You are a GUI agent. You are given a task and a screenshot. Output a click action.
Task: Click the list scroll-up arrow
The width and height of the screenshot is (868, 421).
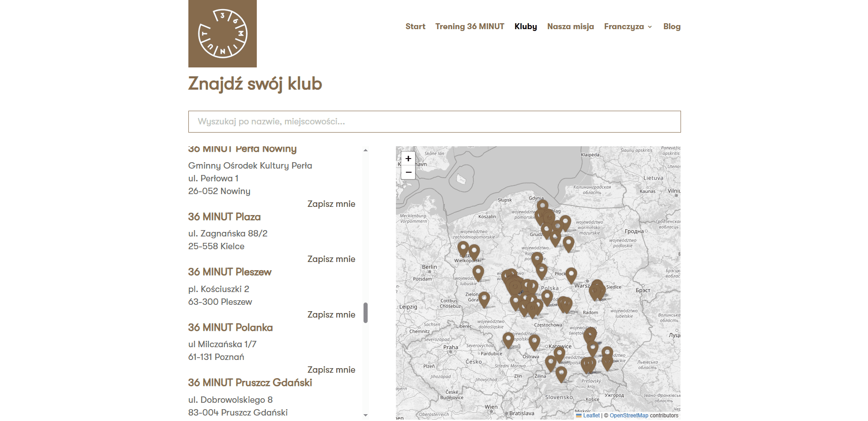click(365, 150)
